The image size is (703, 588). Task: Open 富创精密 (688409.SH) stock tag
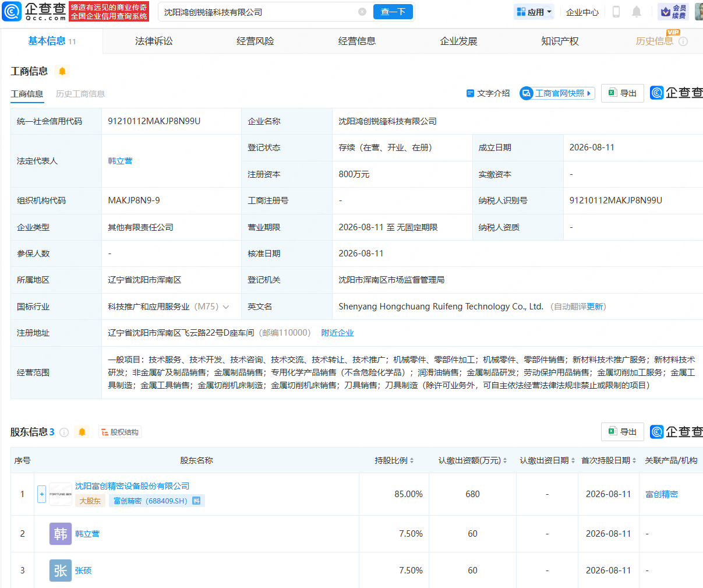[157, 501]
